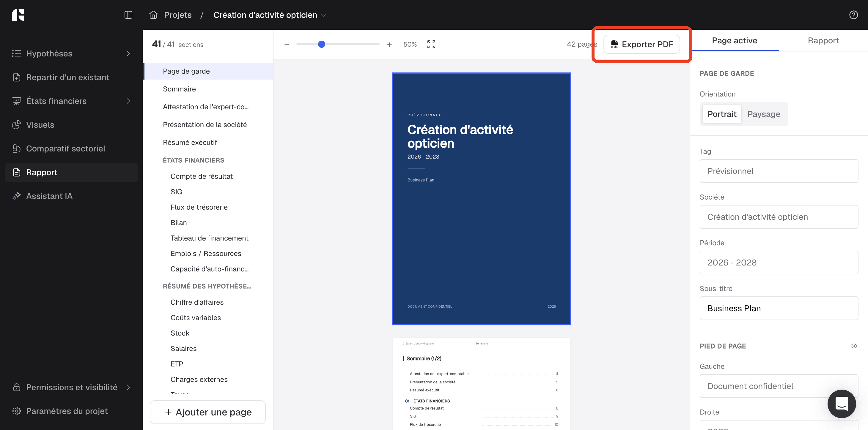The image size is (868, 430).
Task: Click the Rapport document icon in sidebar
Action: pyautogui.click(x=17, y=172)
